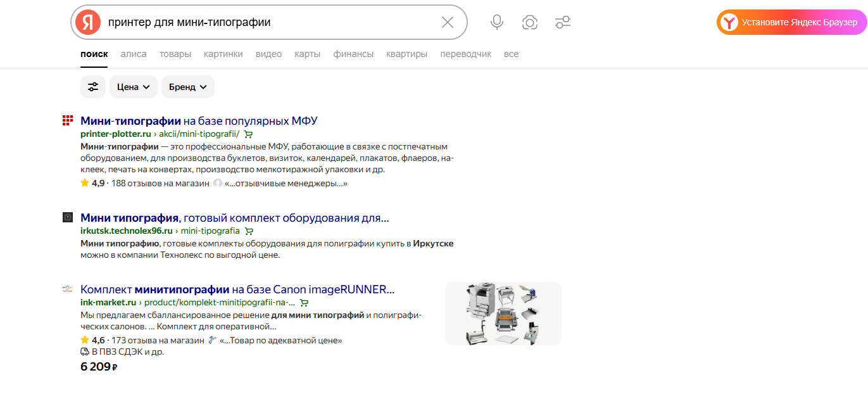Open irkutsk.technolex96.ru domain link
The image size is (868, 394).
pos(127,231)
